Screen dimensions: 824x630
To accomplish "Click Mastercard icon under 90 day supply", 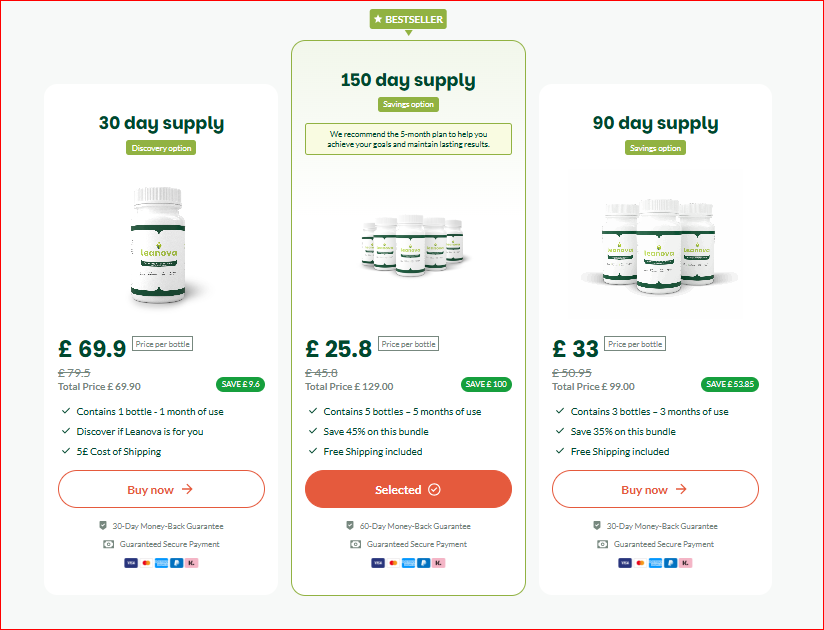I will 640,563.
